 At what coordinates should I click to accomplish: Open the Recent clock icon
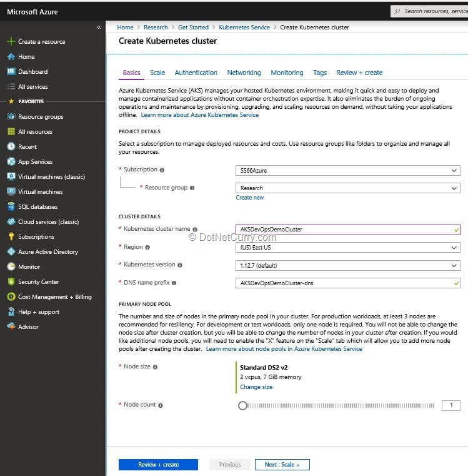coord(11,146)
